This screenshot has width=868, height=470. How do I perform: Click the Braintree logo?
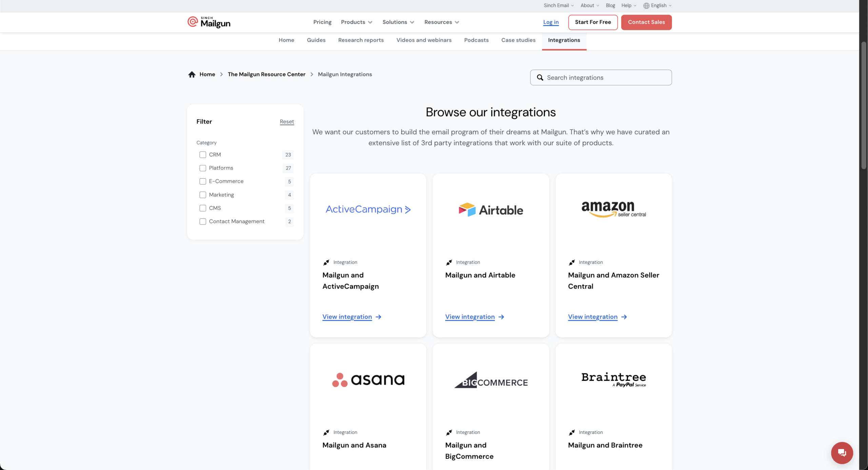coord(613,380)
